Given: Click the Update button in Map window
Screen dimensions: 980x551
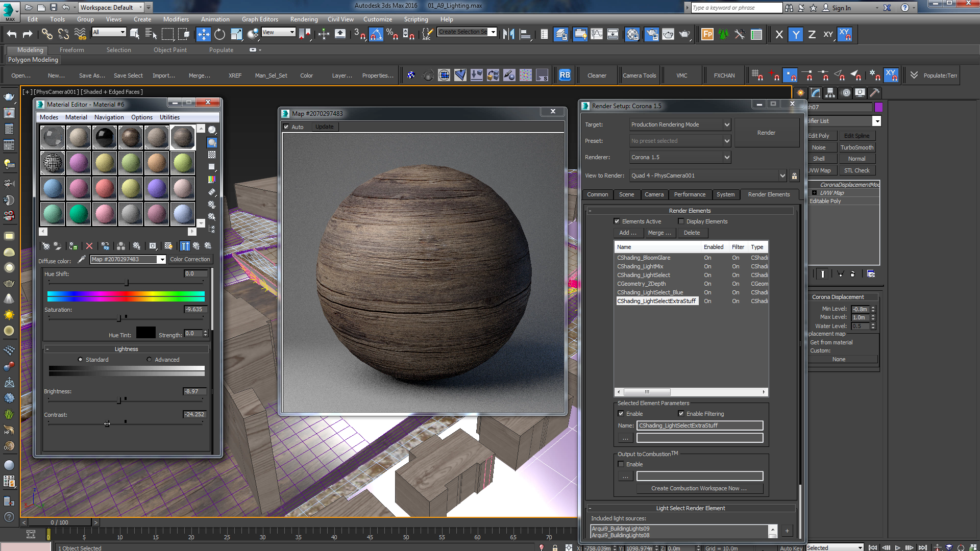Looking at the screenshot, I should pyautogui.click(x=324, y=127).
